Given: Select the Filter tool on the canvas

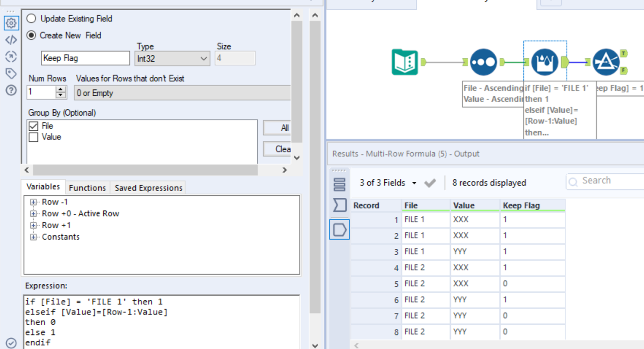Looking at the screenshot, I should point(607,61).
